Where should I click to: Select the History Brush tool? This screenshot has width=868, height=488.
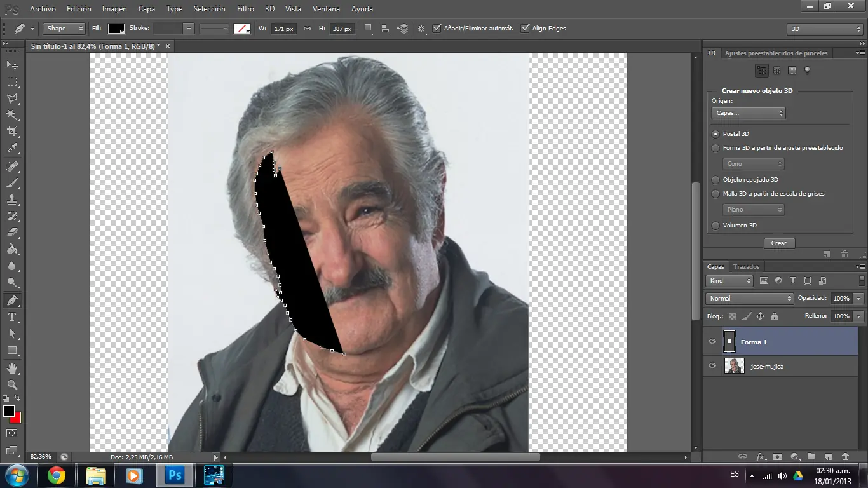(12, 216)
